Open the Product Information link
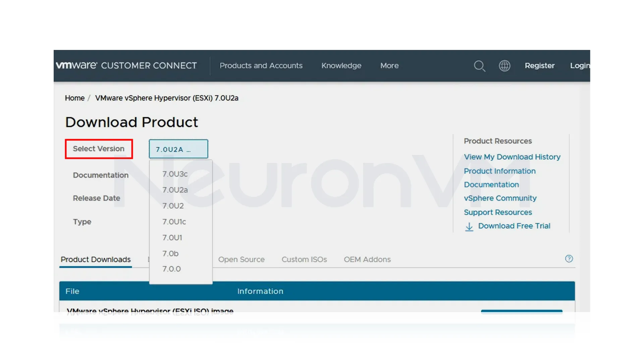Image resolution: width=644 pixels, height=362 pixels. click(x=499, y=171)
